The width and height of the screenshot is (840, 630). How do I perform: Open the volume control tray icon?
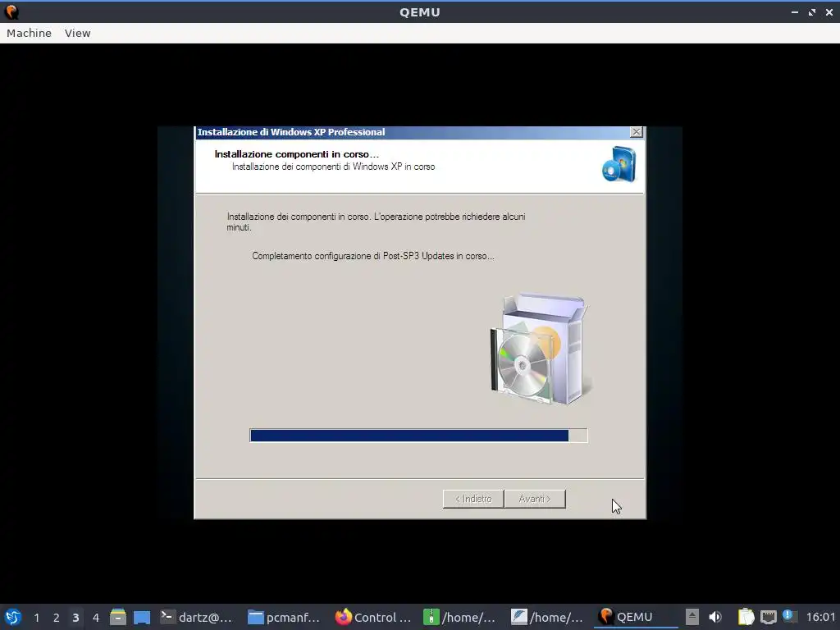[x=715, y=617]
